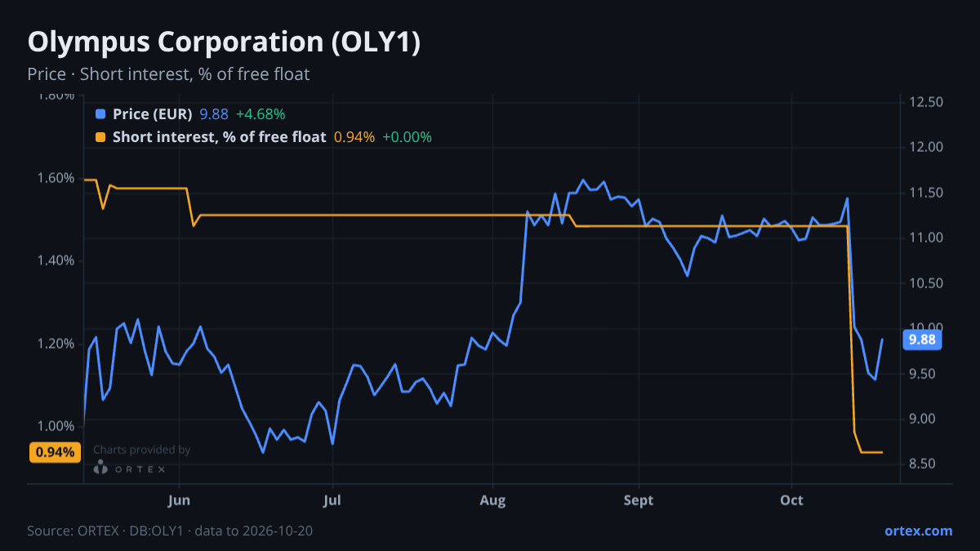
Task: Click the 'Charts provided by' caption
Action: click(142, 450)
